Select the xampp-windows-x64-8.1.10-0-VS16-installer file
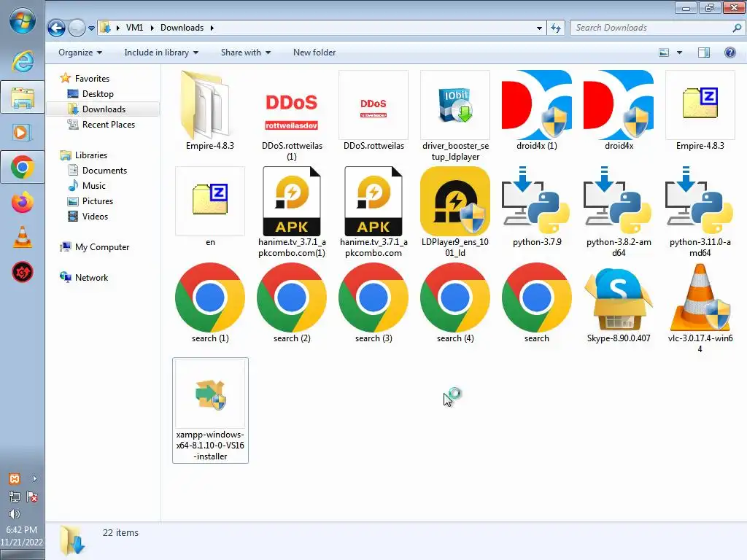Image resolution: width=747 pixels, height=560 pixels. (210, 410)
